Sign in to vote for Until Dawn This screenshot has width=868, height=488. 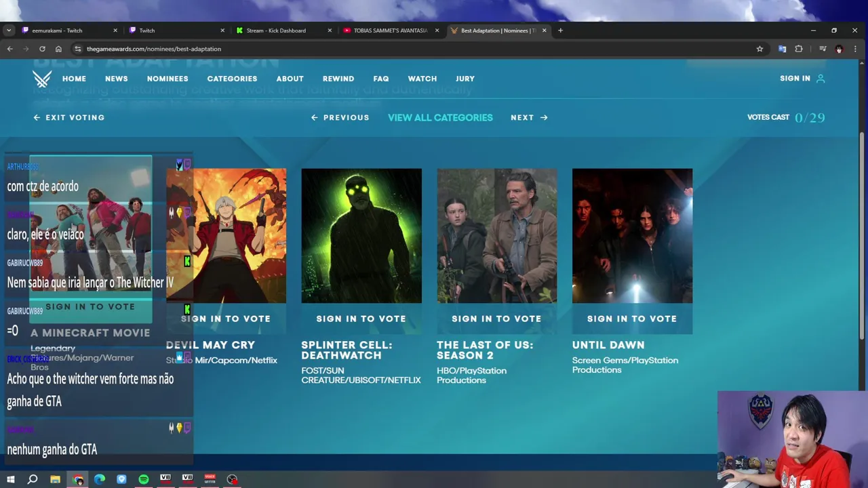pyautogui.click(x=632, y=319)
